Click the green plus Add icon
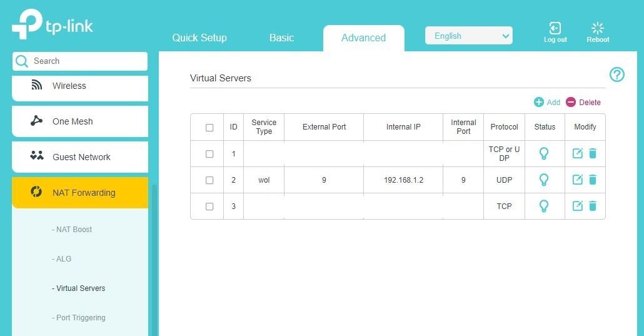Image resolution: width=644 pixels, height=336 pixels. (538, 102)
